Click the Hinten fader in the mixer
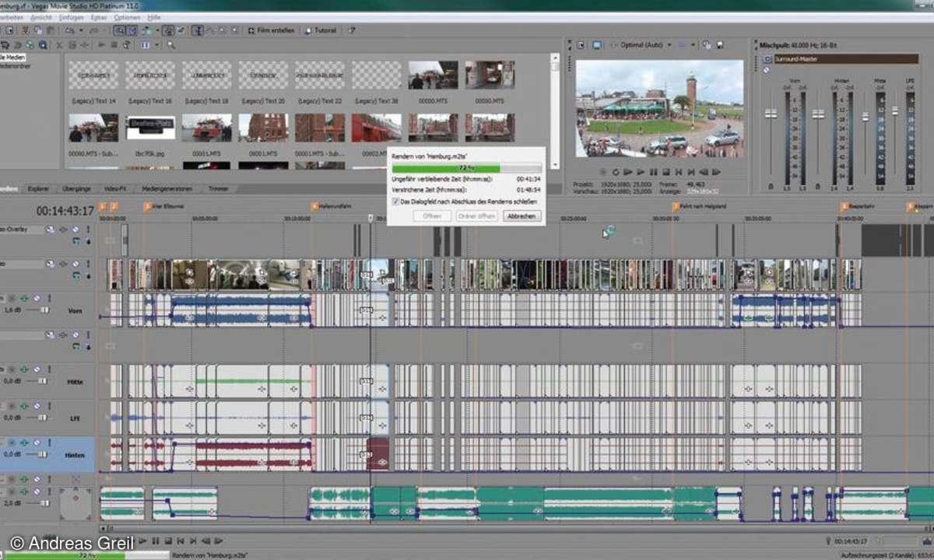The image size is (934, 560). point(818,114)
